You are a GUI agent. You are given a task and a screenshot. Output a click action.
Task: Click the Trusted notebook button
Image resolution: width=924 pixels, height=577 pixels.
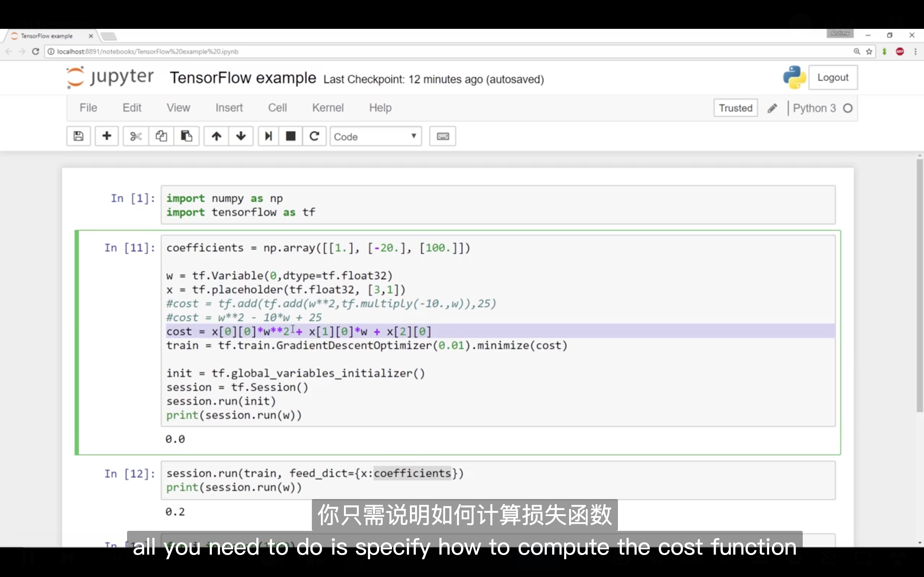click(735, 107)
